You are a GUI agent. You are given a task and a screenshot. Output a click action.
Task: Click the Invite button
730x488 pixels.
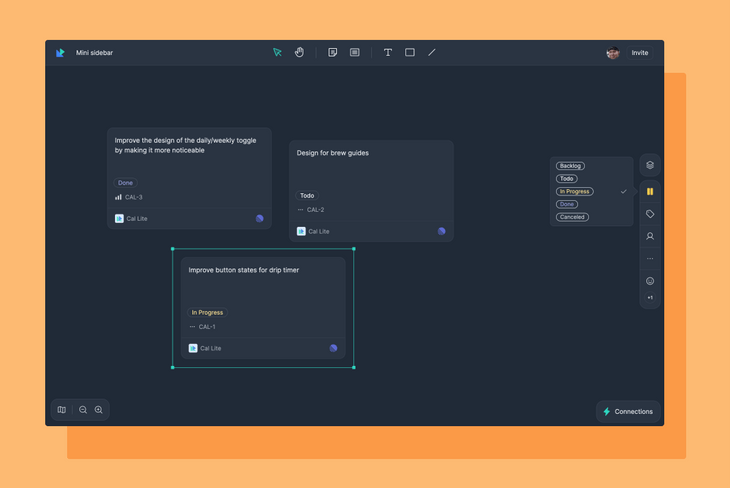pyautogui.click(x=640, y=53)
